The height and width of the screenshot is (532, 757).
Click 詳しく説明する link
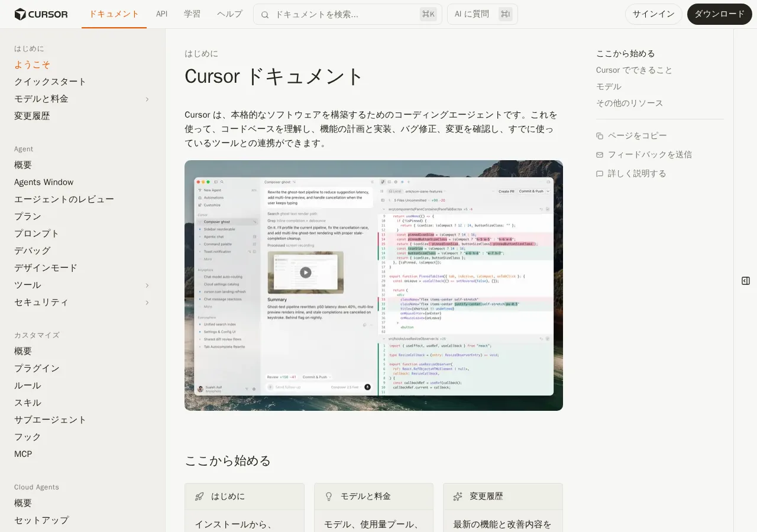click(637, 174)
